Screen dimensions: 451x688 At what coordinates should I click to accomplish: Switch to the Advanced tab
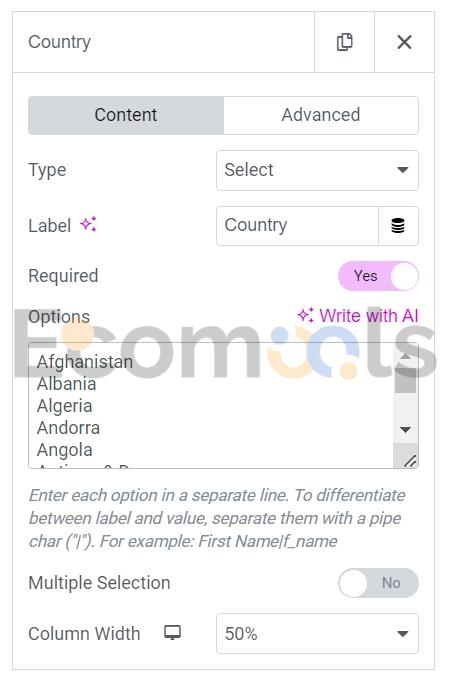[x=321, y=115]
